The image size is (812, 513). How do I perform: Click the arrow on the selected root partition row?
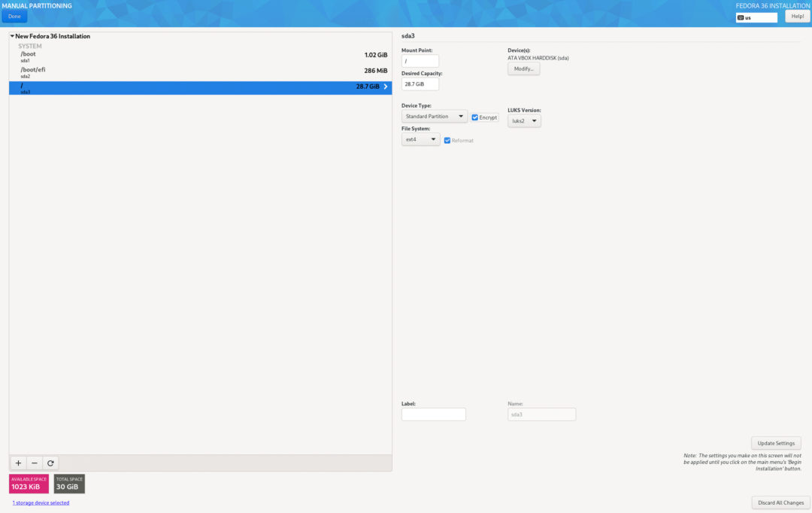pos(385,87)
